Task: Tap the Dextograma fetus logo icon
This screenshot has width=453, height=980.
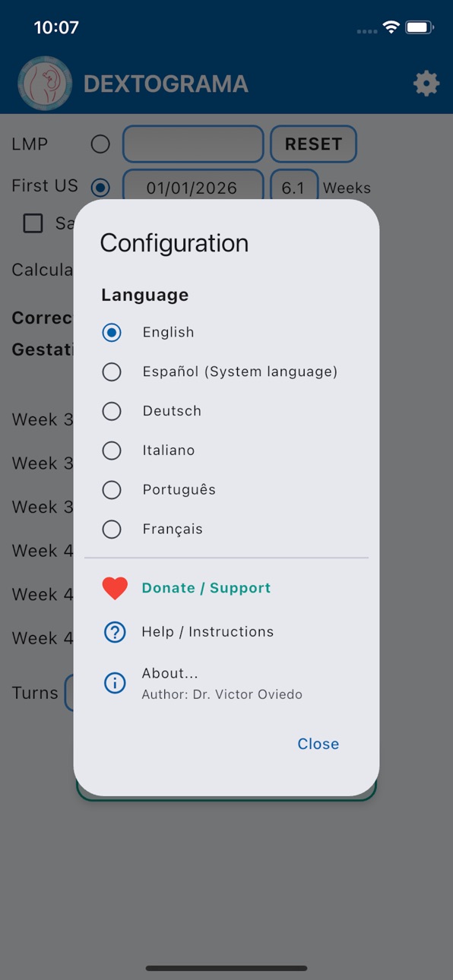Action: pos(45,84)
